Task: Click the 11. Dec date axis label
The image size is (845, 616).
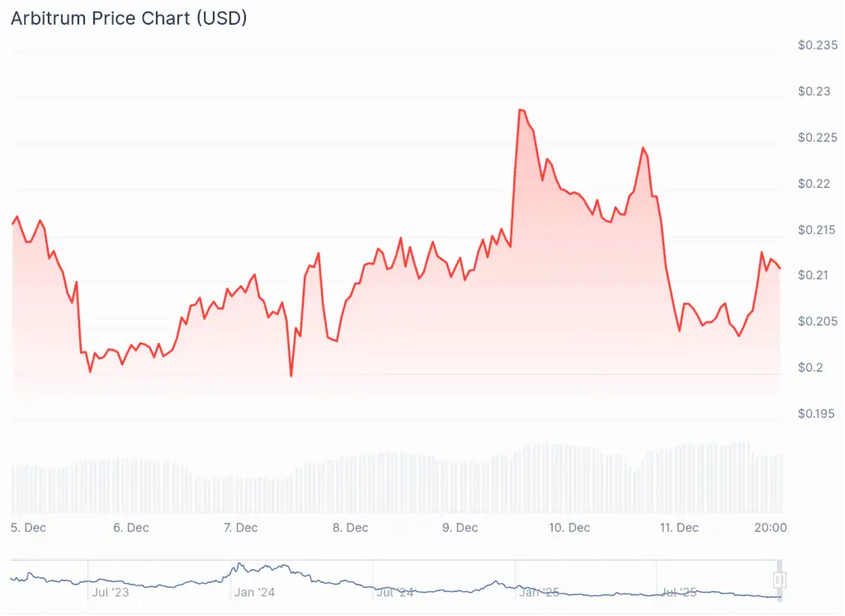Action: tap(680, 528)
